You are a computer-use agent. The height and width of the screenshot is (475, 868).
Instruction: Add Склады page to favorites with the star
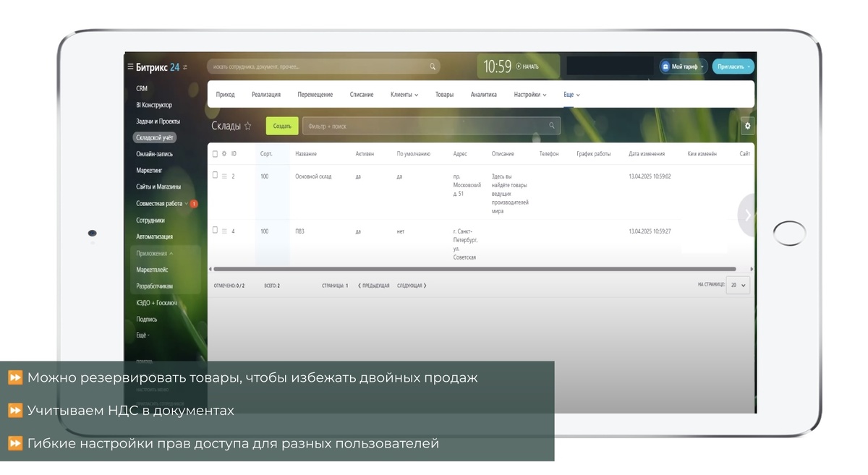pos(248,126)
